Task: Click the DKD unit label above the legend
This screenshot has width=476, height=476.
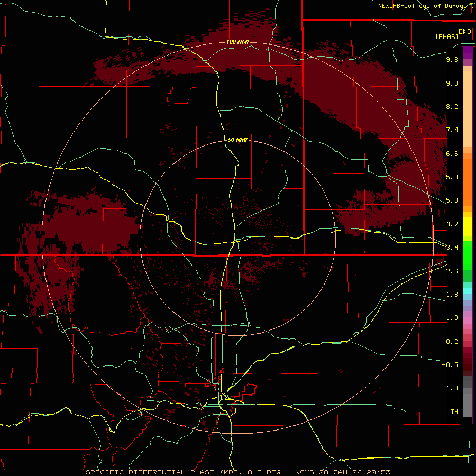Action: click(465, 32)
